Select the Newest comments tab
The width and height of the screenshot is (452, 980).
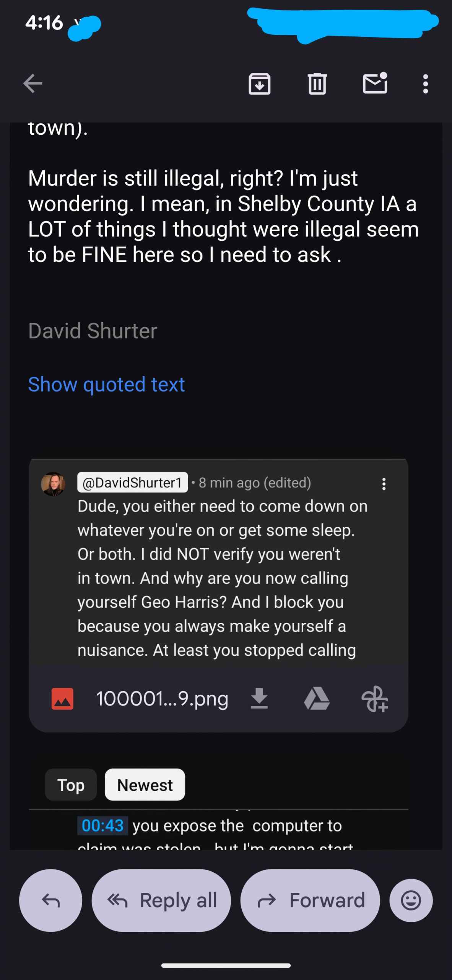(x=145, y=785)
